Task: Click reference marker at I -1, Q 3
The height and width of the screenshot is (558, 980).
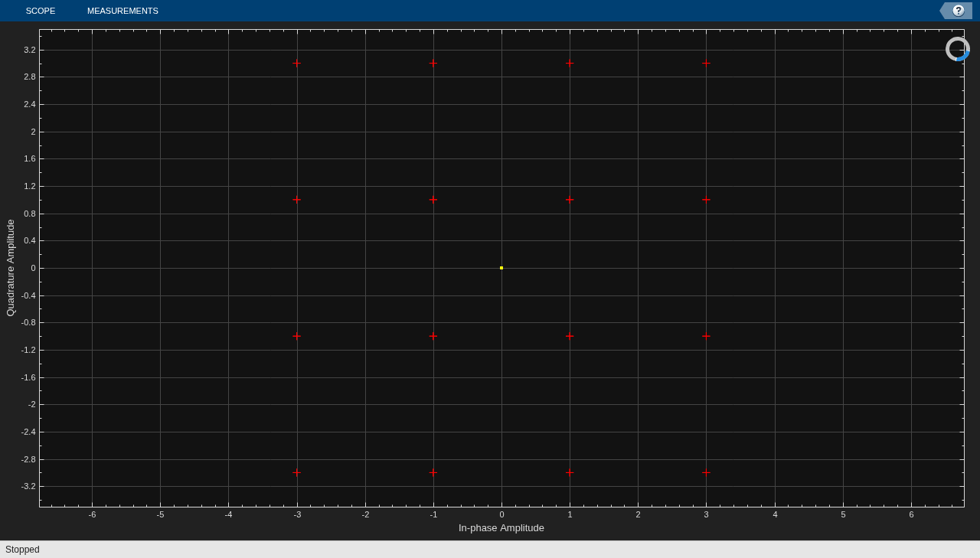Action: [433, 63]
